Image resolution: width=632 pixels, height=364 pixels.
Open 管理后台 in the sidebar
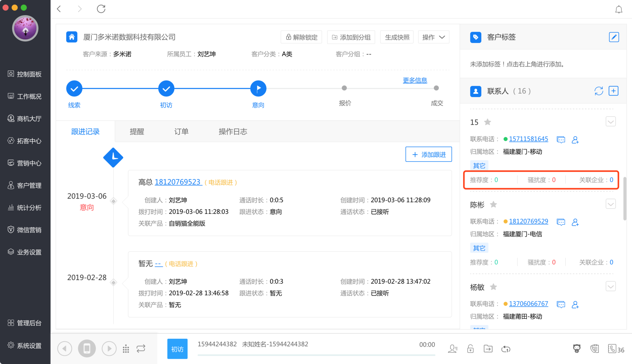[25, 323]
